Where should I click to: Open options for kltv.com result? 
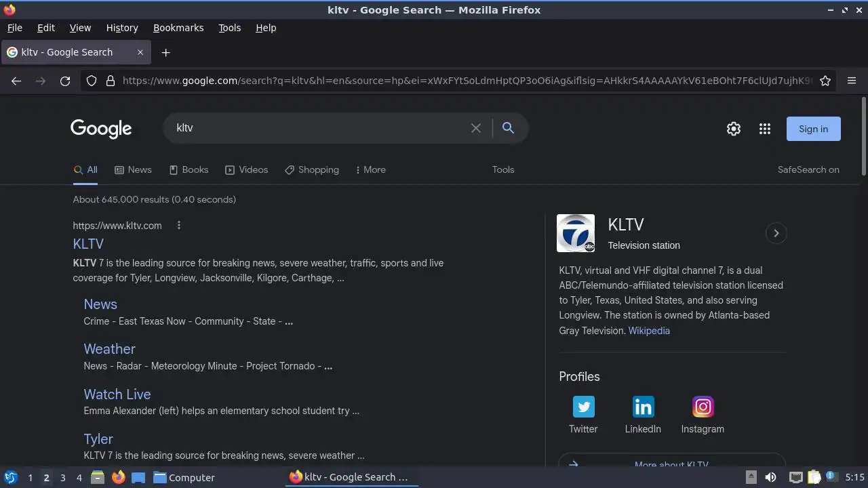(x=179, y=226)
